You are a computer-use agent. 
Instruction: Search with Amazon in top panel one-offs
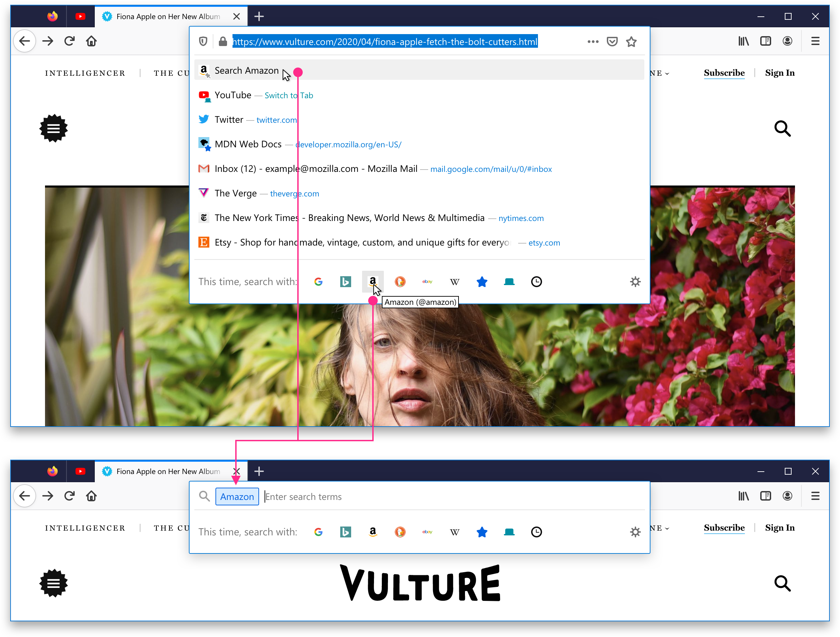(373, 282)
